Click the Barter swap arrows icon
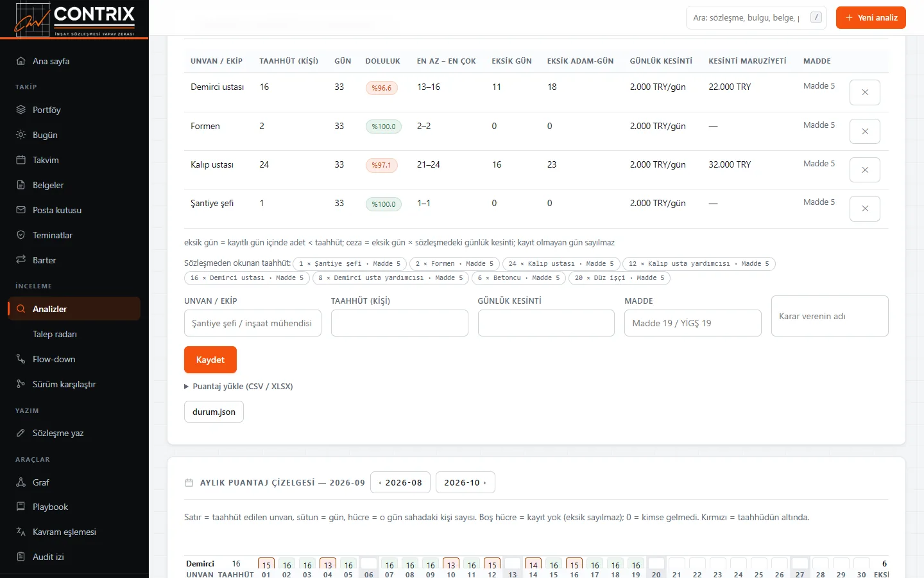The width and height of the screenshot is (924, 578). coord(21,260)
